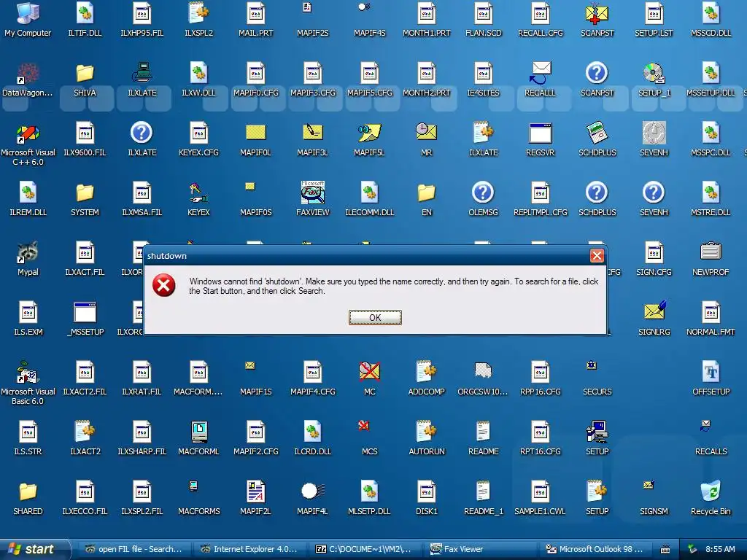Click the keyboard icon in the taskbar

click(x=665, y=550)
